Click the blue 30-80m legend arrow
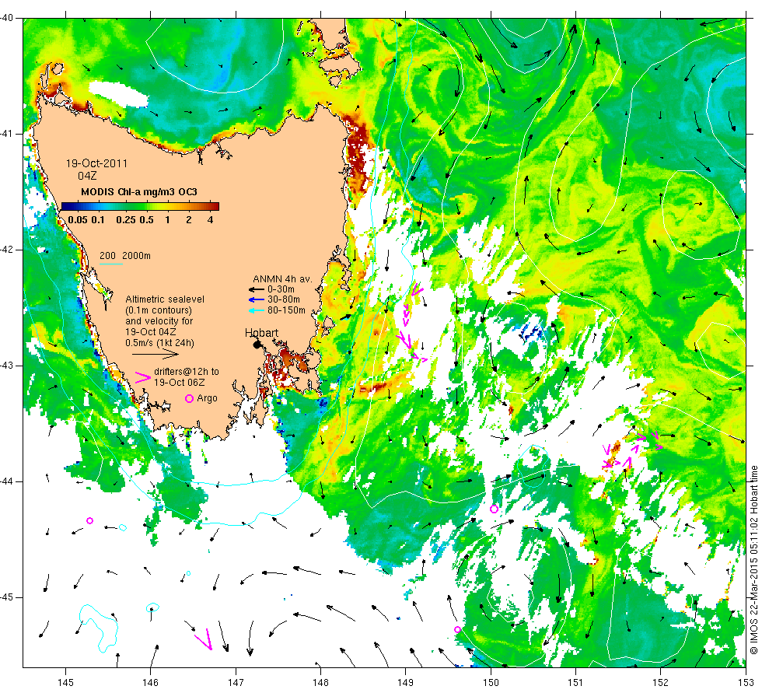The image size is (762, 700). (257, 299)
